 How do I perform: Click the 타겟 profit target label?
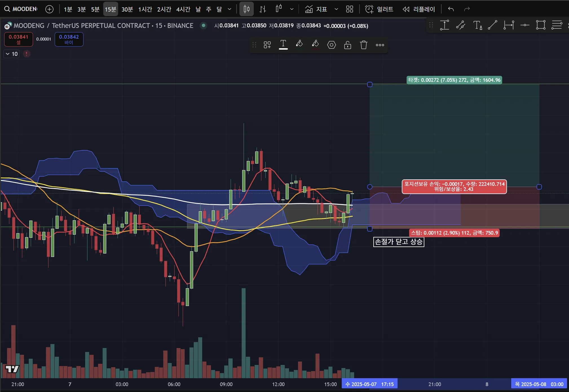coord(454,80)
